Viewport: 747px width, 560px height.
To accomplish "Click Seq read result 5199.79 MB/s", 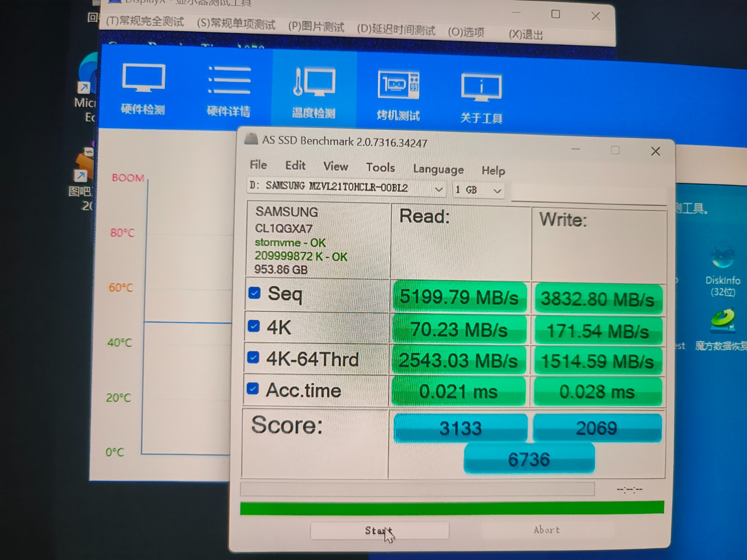I will (459, 297).
